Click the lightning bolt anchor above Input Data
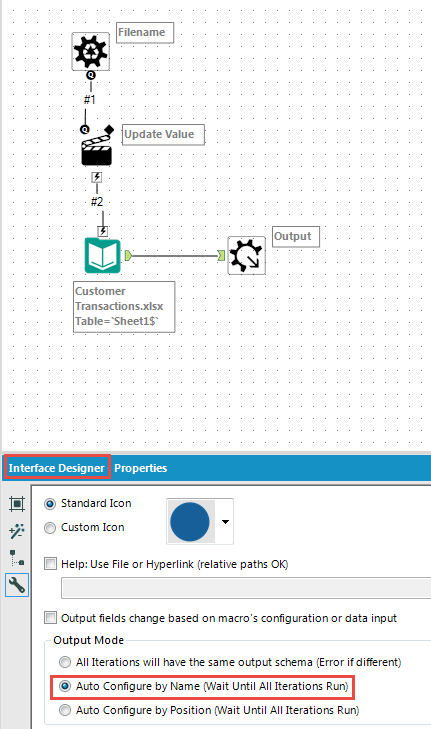 click(x=103, y=231)
